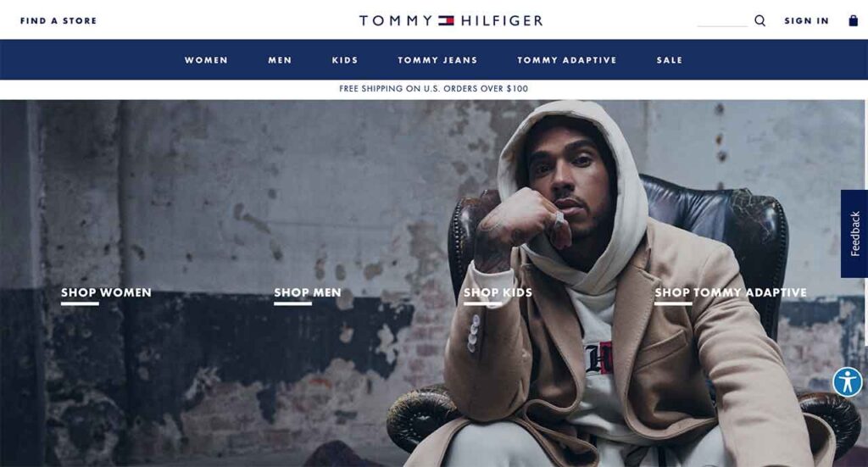Image resolution: width=868 pixels, height=467 pixels.
Task: Follow the Shop Tommy Adaptive link
Action: tap(731, 292)
